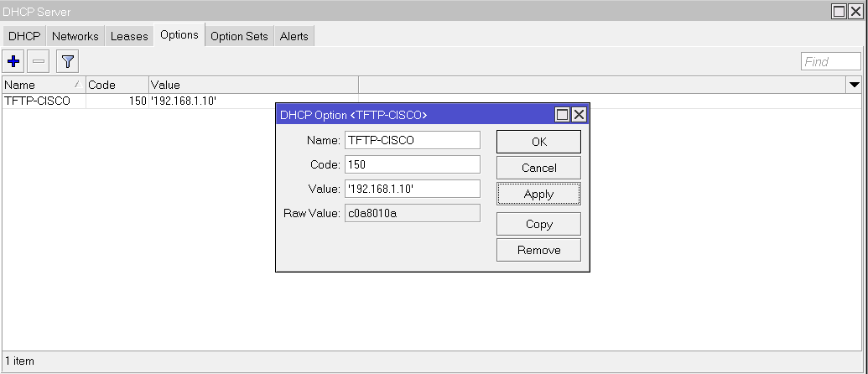Screen dimensions: 868x374
Task: Click the Find search field
Action: (830, 61)
